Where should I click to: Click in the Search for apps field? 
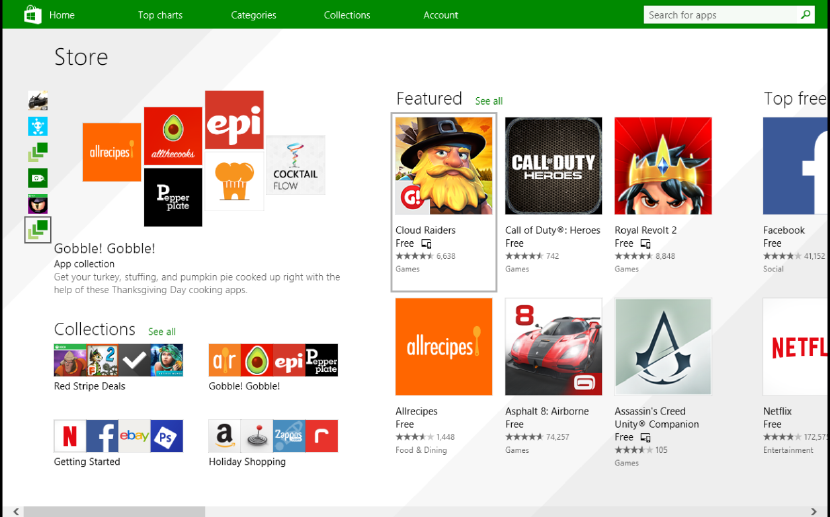point(720,15)
